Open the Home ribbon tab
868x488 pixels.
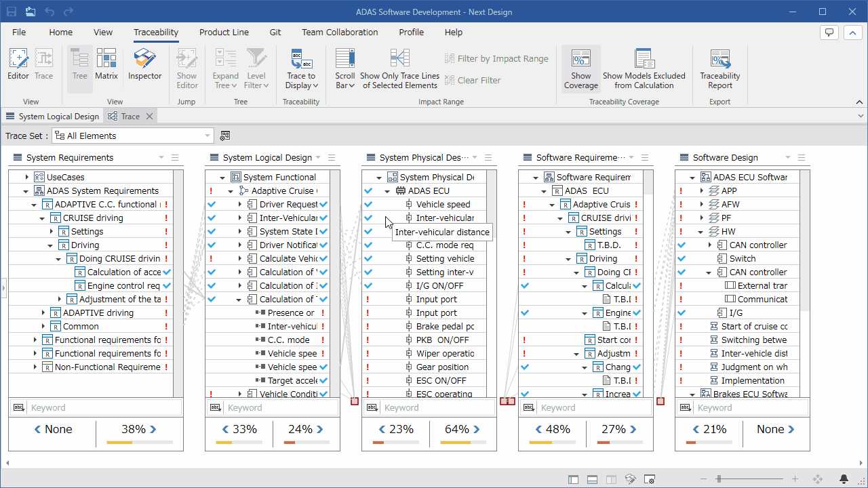[60, 32]
